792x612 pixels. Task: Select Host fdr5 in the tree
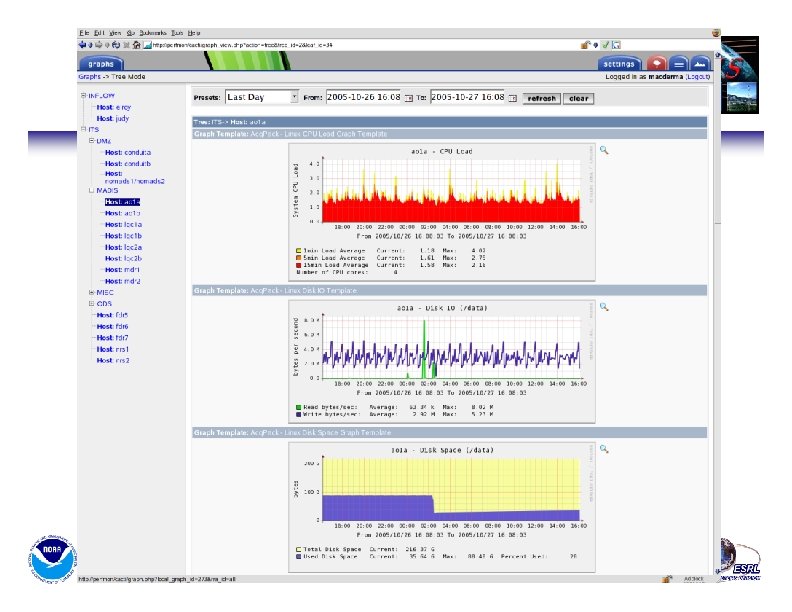pyautogui.click(x=112, y=315)
